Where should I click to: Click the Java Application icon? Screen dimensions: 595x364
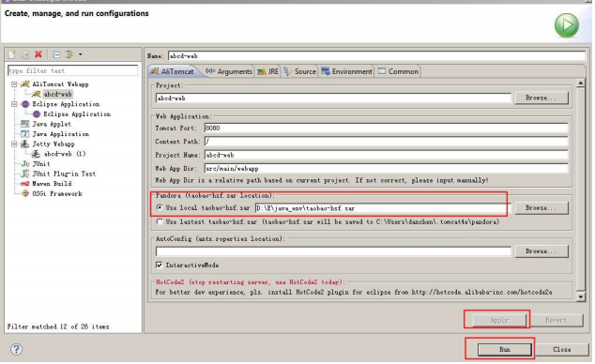tap(25, 134)
